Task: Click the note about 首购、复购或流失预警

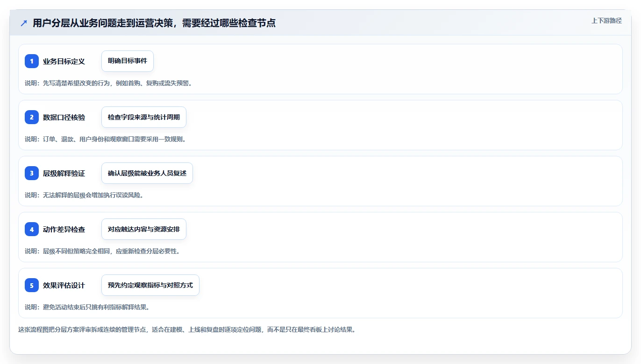Action: pos(108,83)
